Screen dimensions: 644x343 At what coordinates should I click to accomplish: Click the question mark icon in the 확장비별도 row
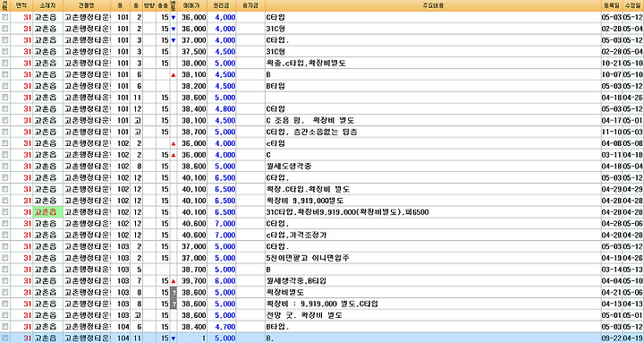[174, 293]
